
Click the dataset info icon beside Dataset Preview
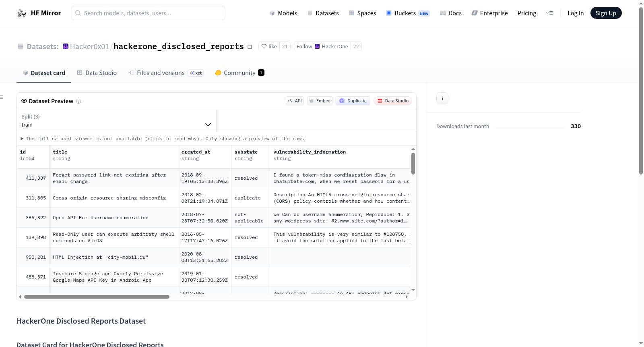click(x=78, y=101)
